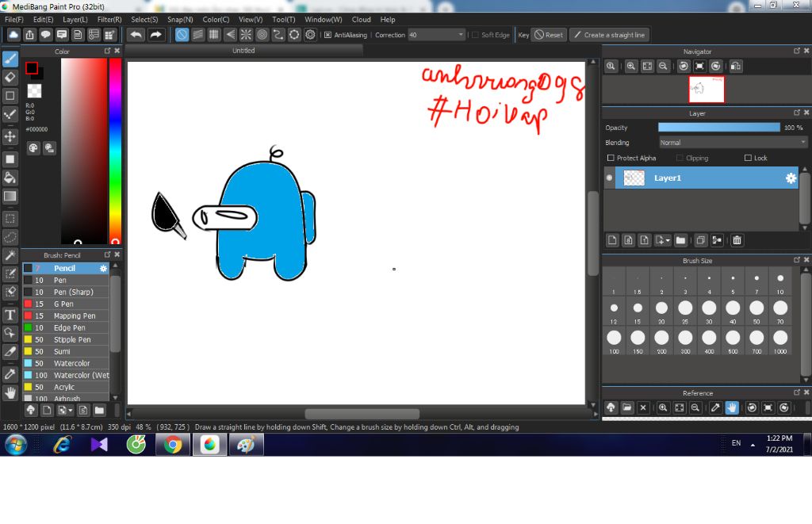
Task: Enable Protect Alpha checkbox
Action: coord(611,158)
